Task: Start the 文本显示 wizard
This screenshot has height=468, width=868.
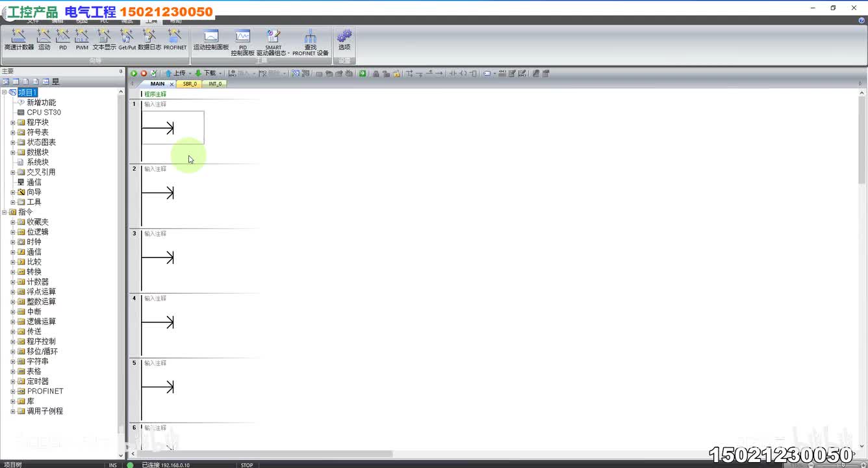Action: click(x=104, y=40)
